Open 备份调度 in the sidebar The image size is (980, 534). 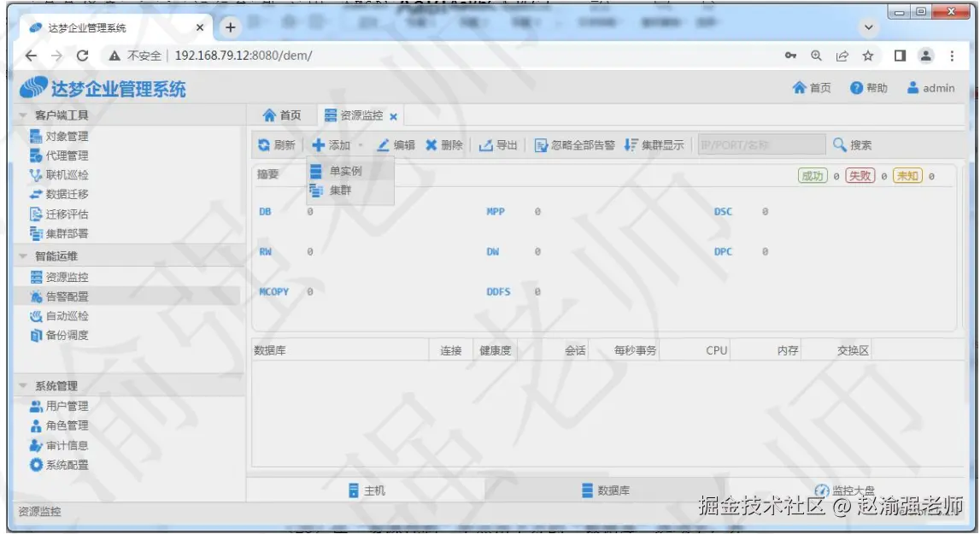59,335
